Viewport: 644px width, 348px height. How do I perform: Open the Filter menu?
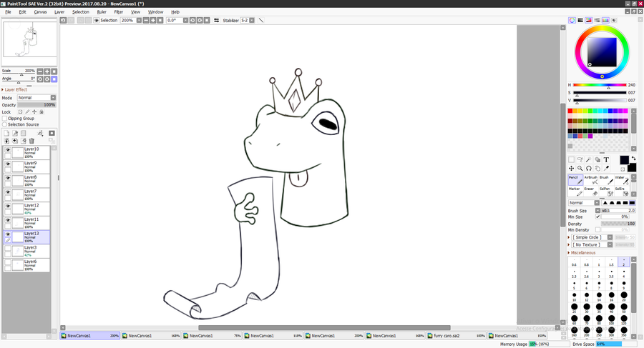pyautogui.click(x=119, y=12)
